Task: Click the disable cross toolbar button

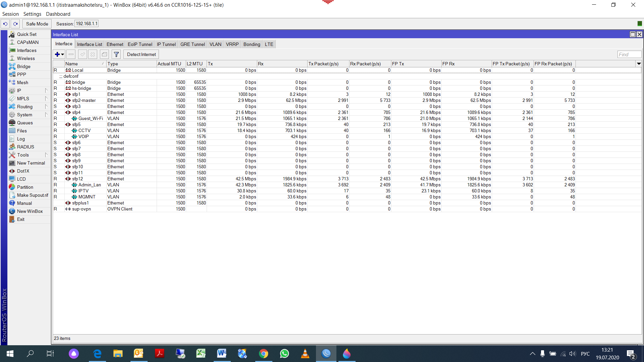Action: tap(93, 54)
